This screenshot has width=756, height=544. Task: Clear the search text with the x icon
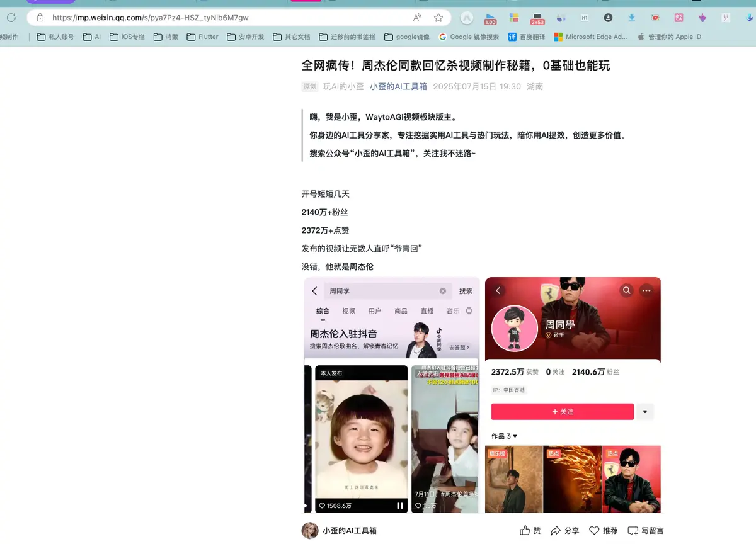pos(443,291)
